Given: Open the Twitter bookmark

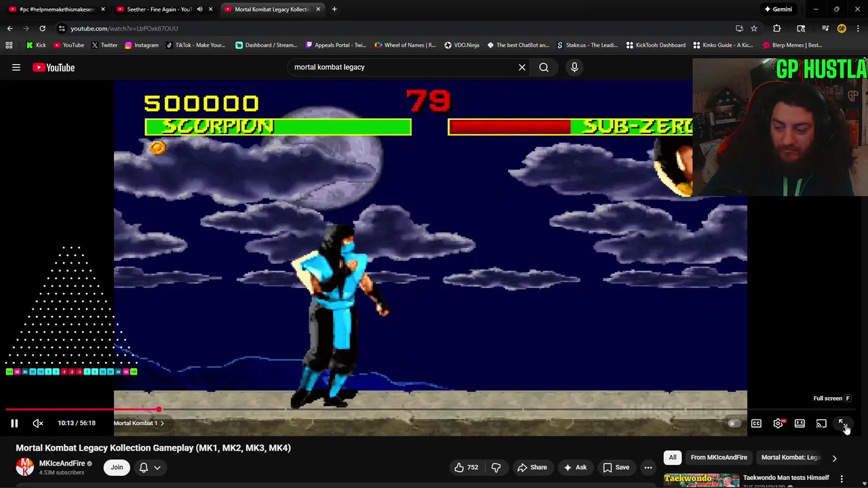Looking at the screenshot, I should coord(104,45).
